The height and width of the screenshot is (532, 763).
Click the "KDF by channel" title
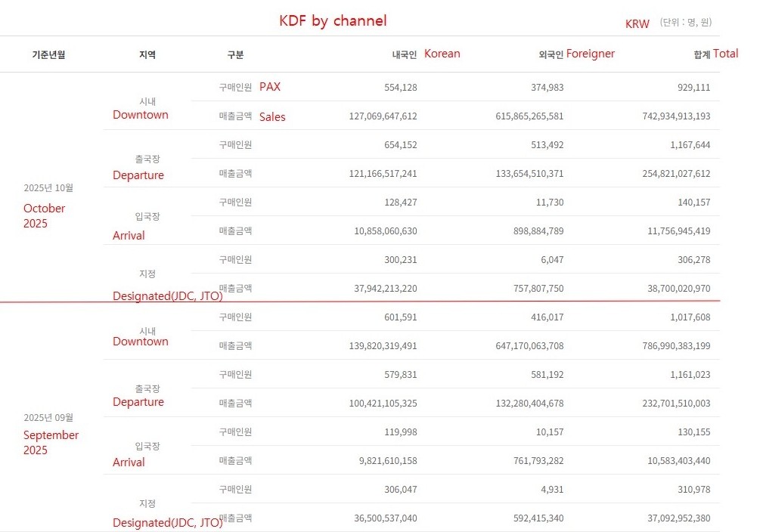pos(333,21)
